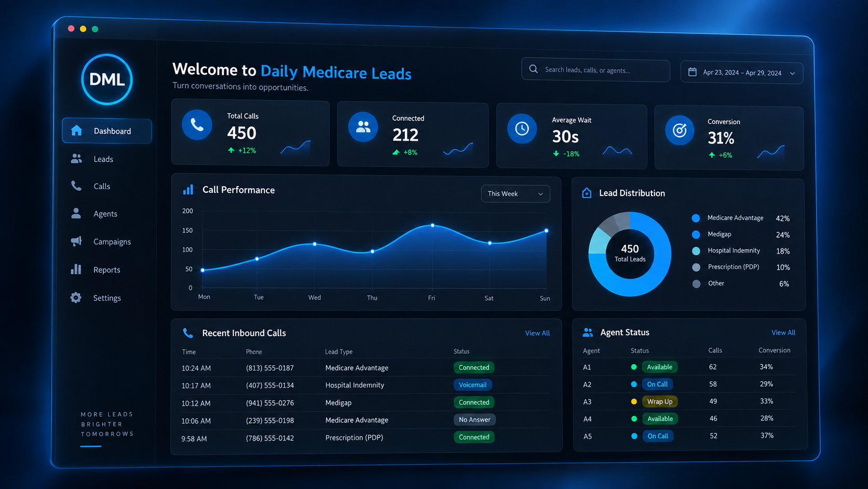The width and height of the screenshot is (868, 489).
Task: Click phone number (786) 555-0142
Action: point(270,438)
